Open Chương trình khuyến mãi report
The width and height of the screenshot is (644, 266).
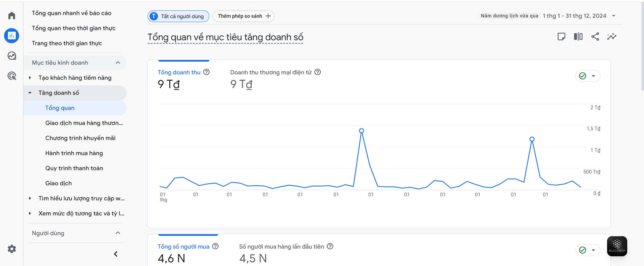[x=80, y=138]
